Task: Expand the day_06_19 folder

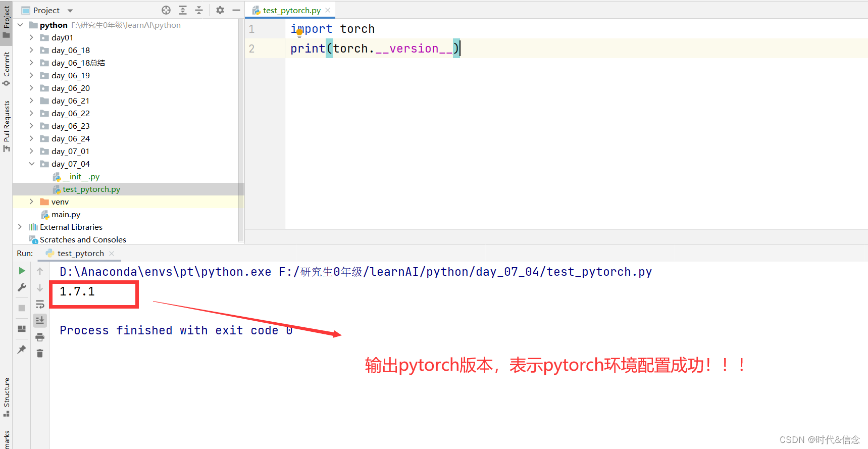Action: click(31, 75)
